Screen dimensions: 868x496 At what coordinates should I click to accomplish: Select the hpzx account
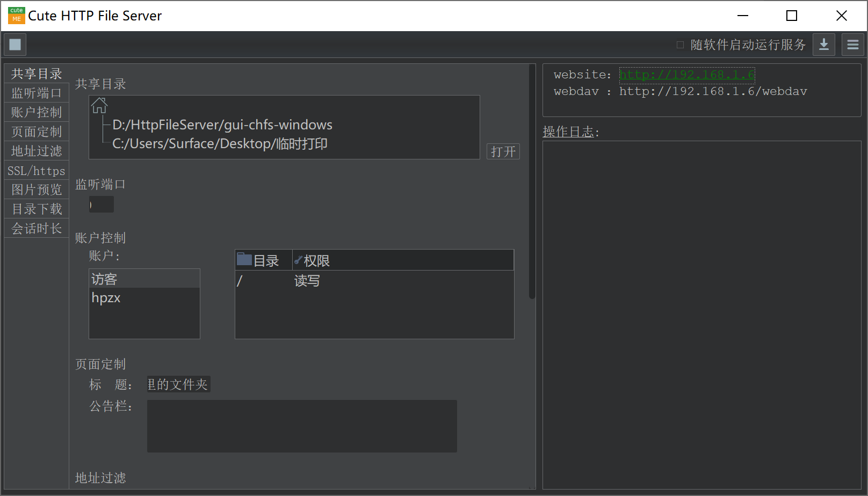pyautogui.click(x=144, y=298)
